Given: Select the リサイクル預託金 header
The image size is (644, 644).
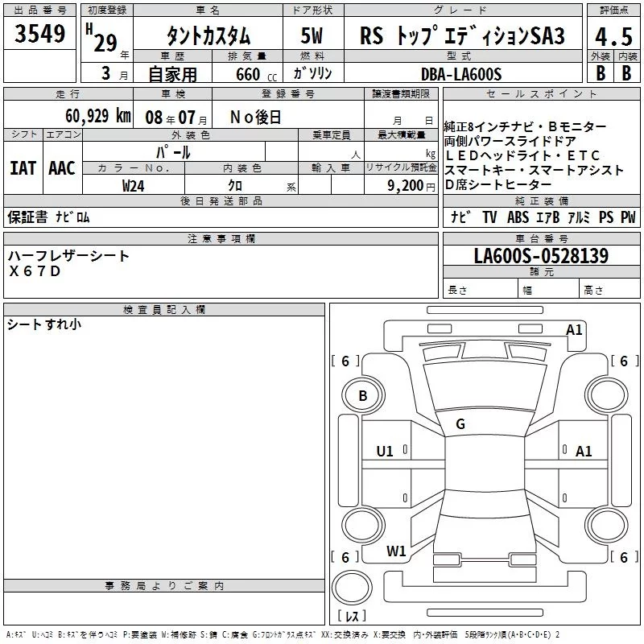Looking at the screenshot, I should pyautogui.click(x=401, y=167).
